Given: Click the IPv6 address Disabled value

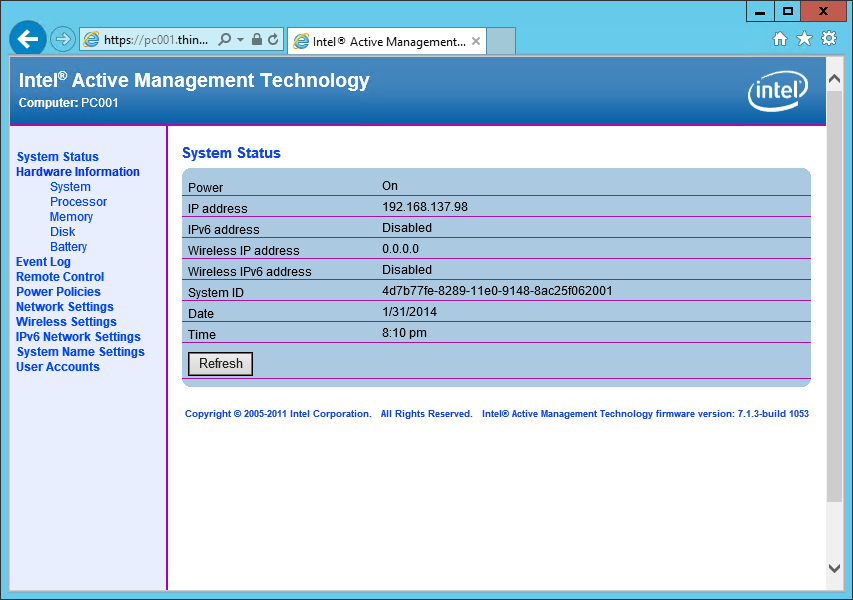Looking at the screenshot, I should click(x=407, y=228).
